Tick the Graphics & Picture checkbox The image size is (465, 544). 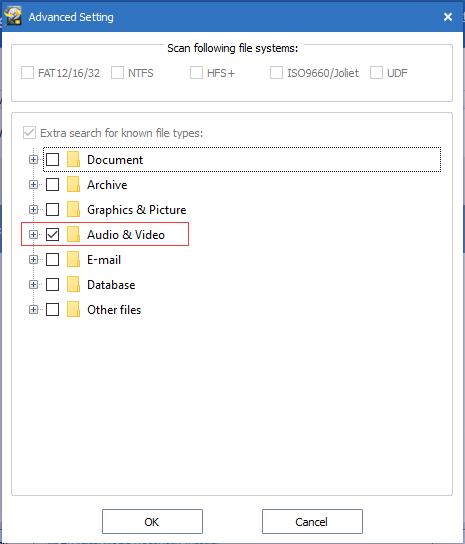(x=52, y=210)
